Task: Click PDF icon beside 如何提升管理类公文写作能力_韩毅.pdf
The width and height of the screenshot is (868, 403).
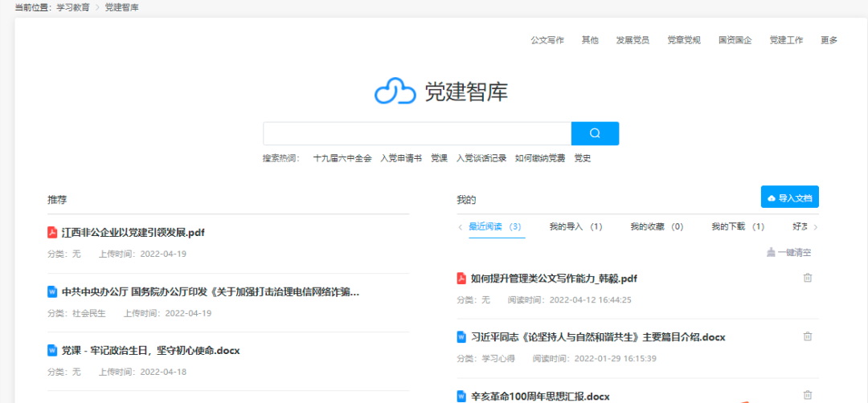Action: (461, 278)
